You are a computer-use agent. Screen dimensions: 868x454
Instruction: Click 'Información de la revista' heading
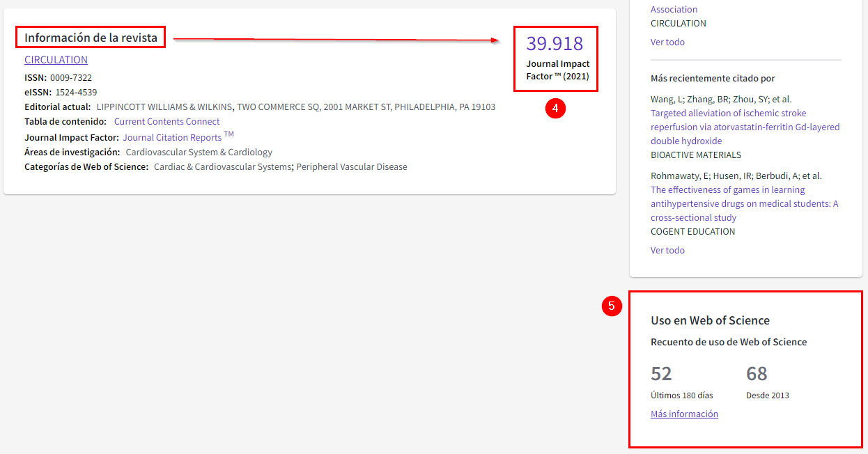point(91,37)
